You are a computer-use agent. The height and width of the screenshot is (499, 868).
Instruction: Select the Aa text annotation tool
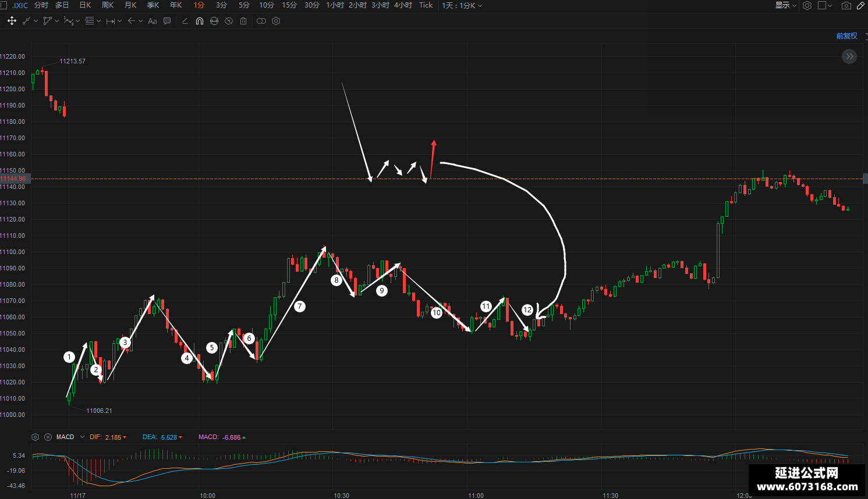(x=153, y=21)
